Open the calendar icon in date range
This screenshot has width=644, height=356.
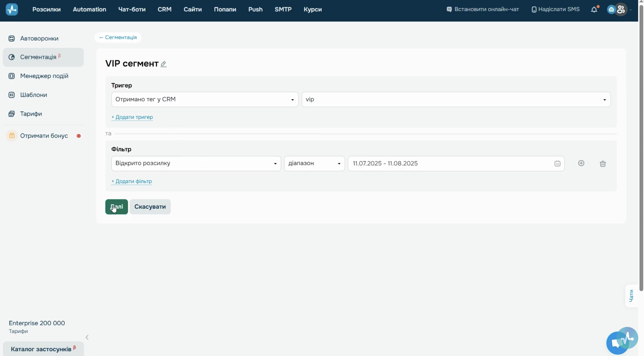[x=557, y=164]
